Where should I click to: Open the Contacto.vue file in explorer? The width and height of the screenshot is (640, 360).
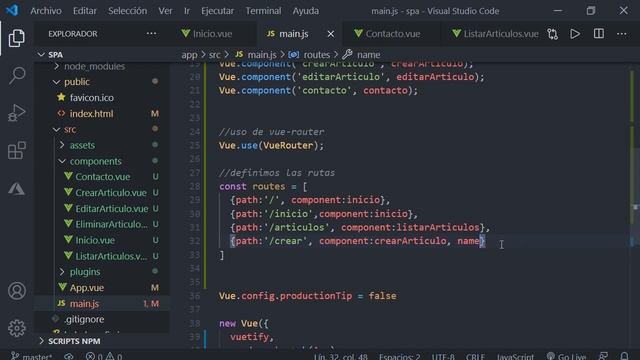(x=102, y=177)
